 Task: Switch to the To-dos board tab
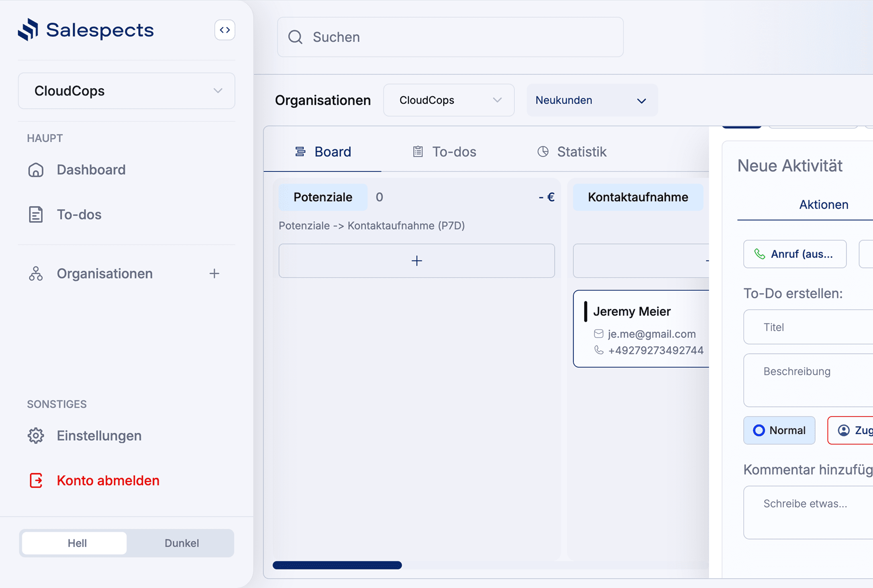tap(445, 152)
